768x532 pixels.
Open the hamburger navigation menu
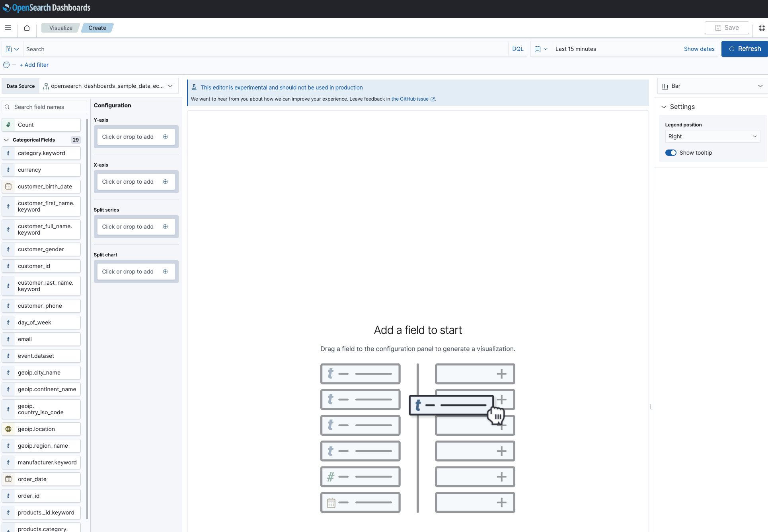coord(8,28)
